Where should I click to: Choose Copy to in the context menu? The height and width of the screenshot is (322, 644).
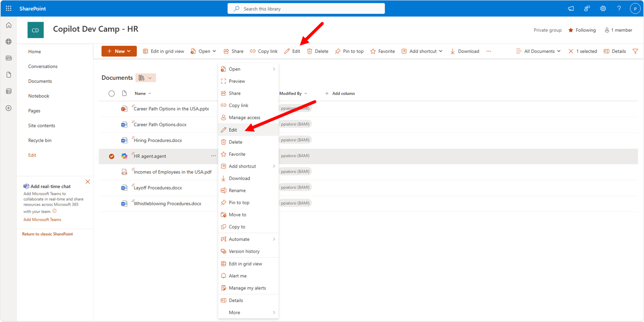click(x=248, y=227)
